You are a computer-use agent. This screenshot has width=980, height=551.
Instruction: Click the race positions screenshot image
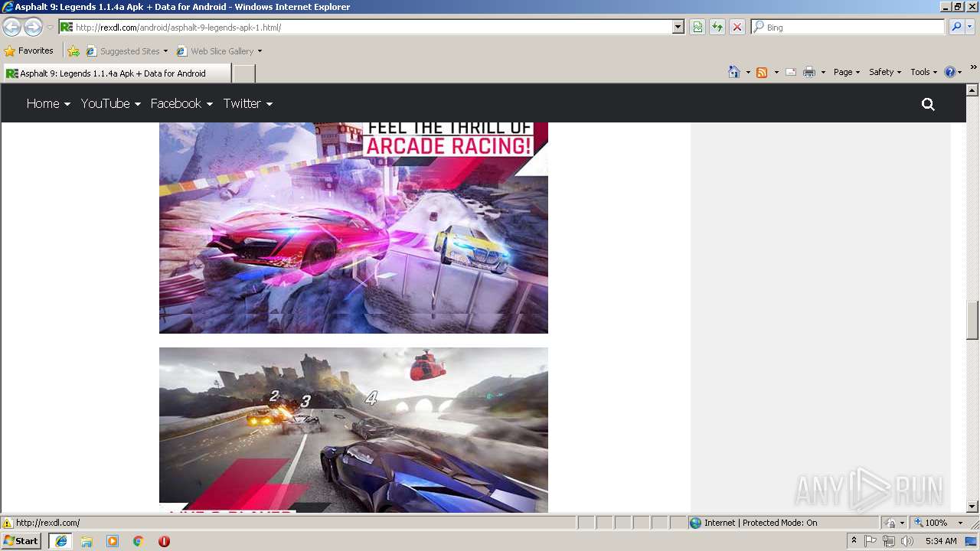pos(354,430)
